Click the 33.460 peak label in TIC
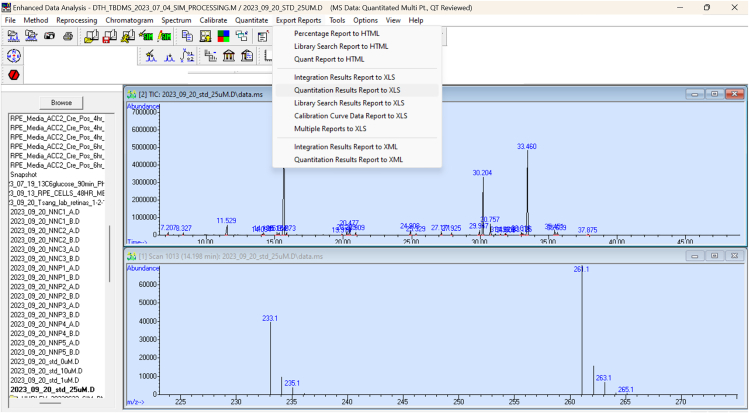Screen dimensions: 749x413 pos(526,147)
